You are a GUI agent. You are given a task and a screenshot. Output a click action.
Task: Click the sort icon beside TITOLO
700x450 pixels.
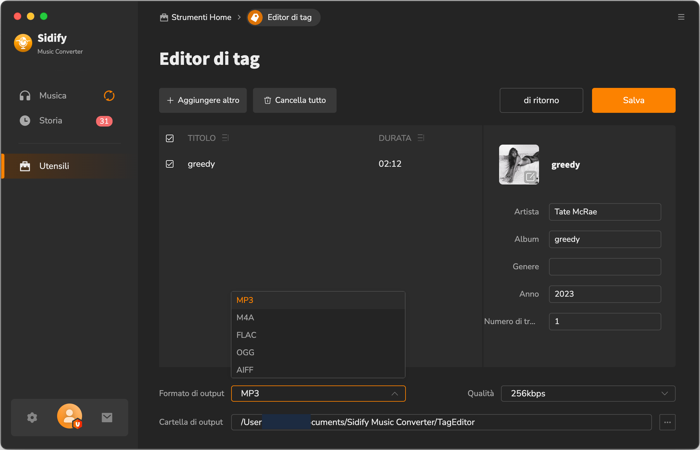(225, 138)
